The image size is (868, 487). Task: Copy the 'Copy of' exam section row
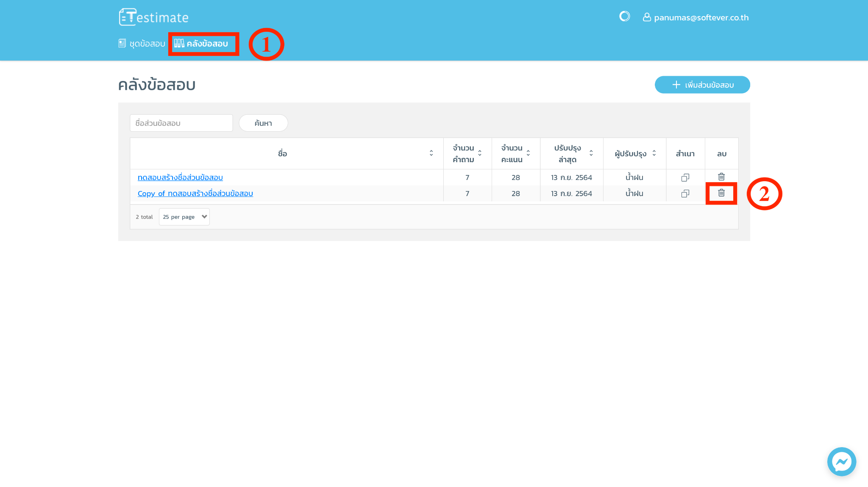685,194
